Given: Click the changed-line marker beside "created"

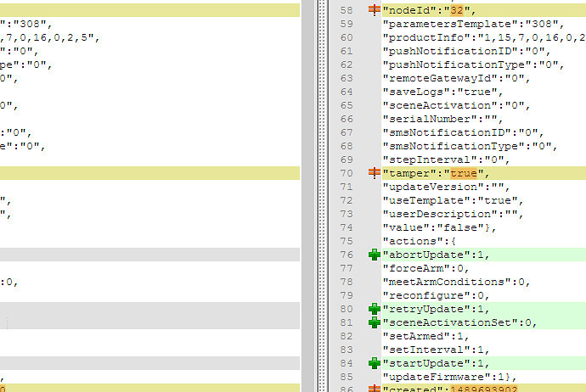Looking at the screenshot, I should coord(374,388).
